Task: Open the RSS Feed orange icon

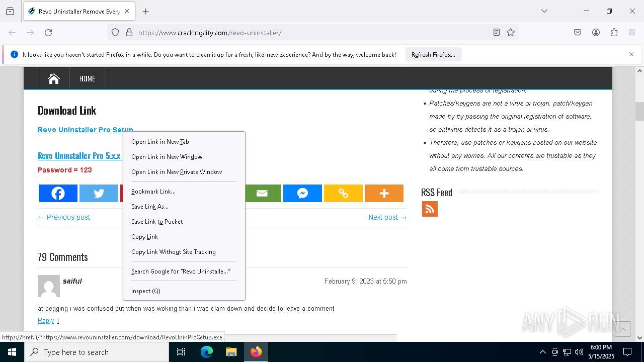Action: tap(430, 209)
